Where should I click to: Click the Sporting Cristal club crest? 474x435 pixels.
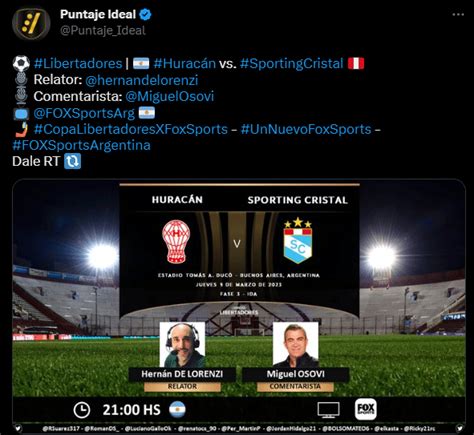tap(298, 240)
